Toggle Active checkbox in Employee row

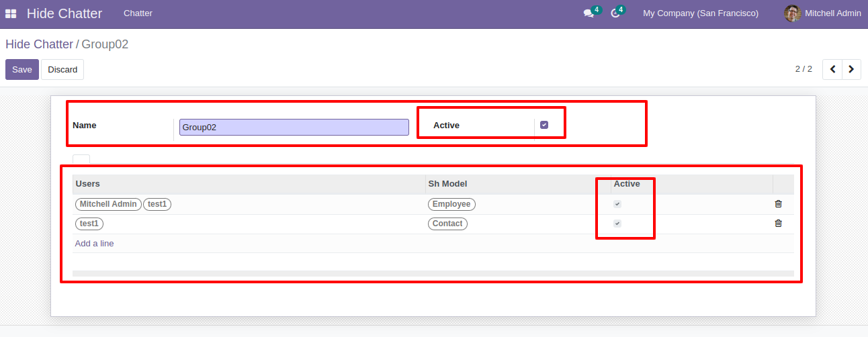click(x=617, y=204)
